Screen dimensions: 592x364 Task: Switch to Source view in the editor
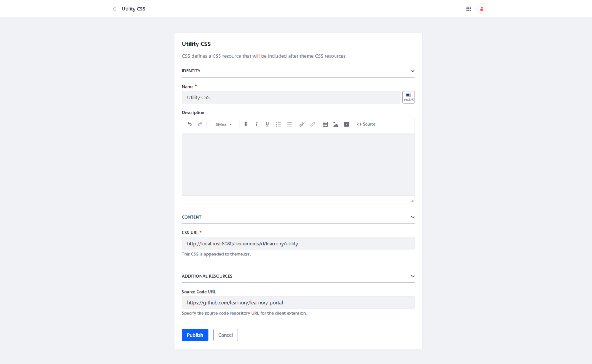point(366,124)
